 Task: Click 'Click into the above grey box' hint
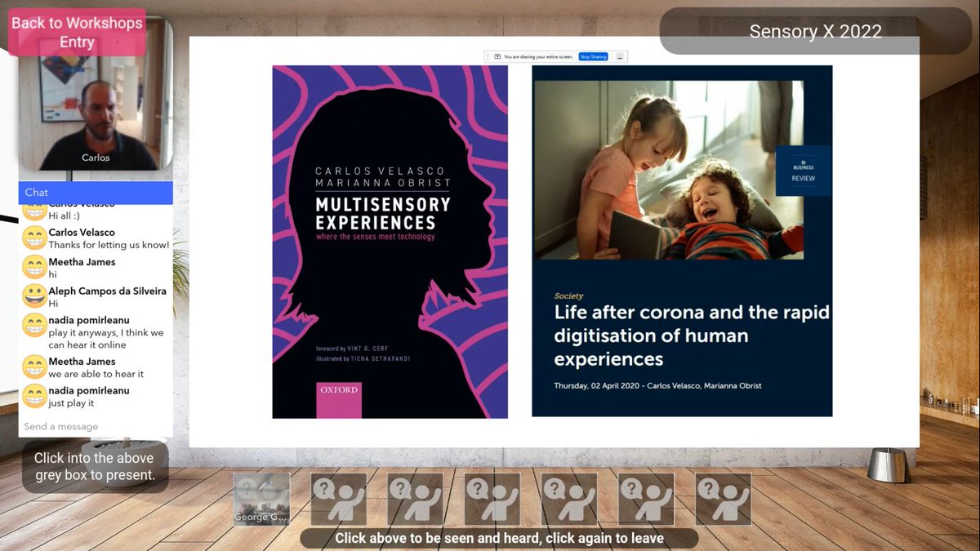click(95, 466)
